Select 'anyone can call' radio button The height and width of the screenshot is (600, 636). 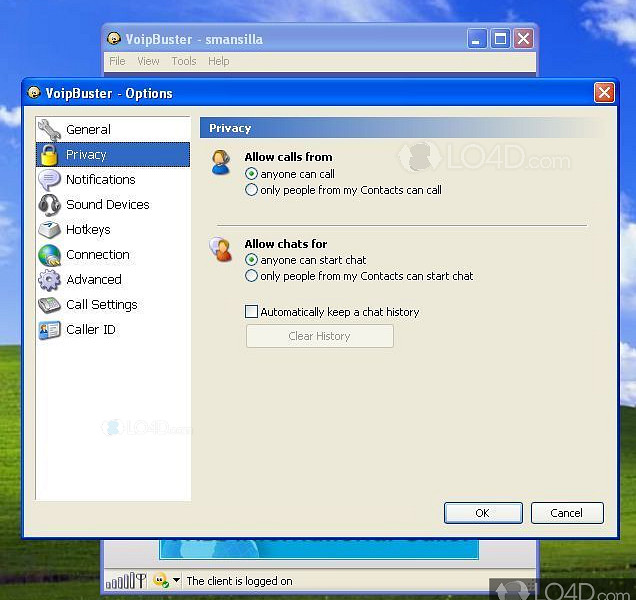point(251,174)
